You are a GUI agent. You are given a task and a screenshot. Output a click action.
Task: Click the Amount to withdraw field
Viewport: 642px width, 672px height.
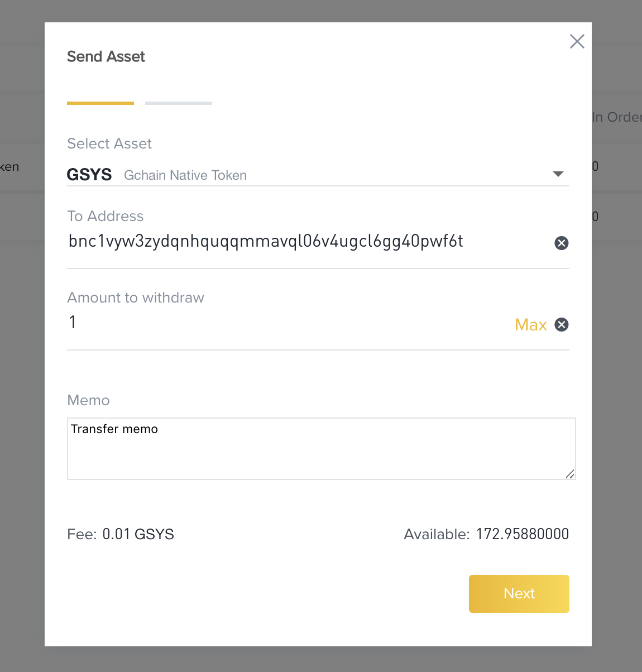click(x=223, y=323)
